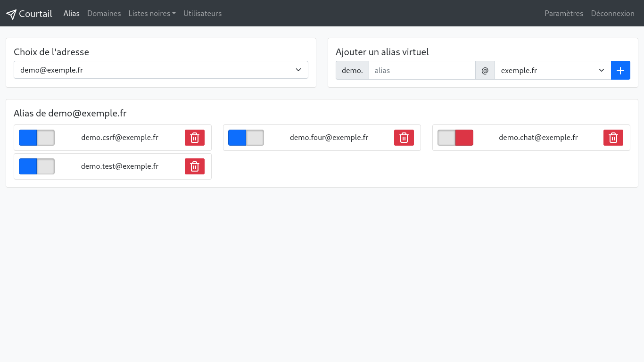This screenshot has width=644, height=362.
Task: Focus the alias name input field
Action: (x=422, y=70)
